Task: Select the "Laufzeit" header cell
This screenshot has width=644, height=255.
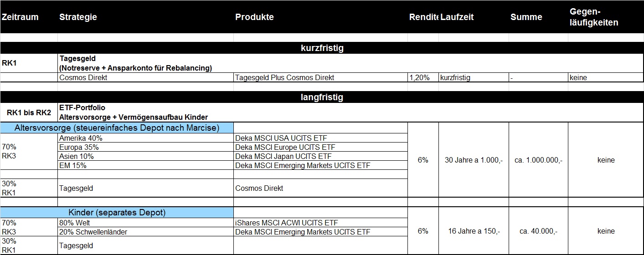Action: 457,17
